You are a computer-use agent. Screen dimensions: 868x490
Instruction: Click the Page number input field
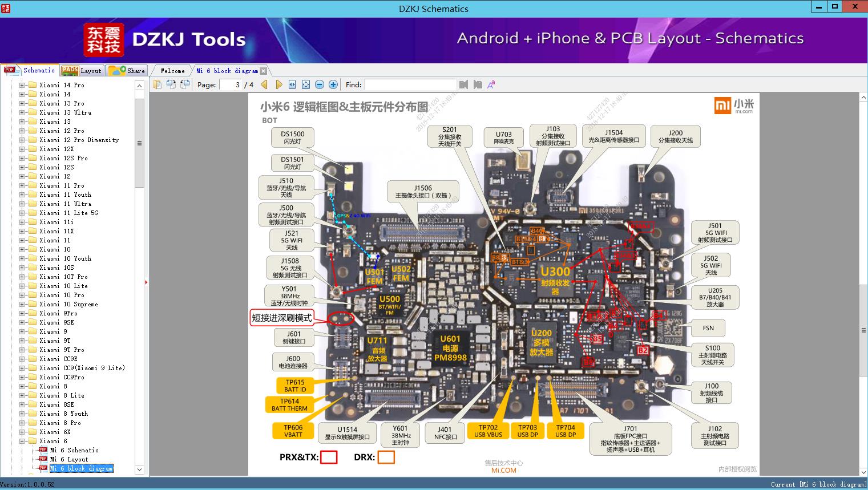click(230, 84)
